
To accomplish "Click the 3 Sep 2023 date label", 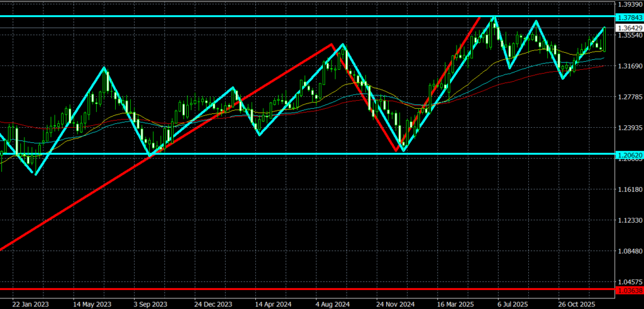I will (x=150, y=301).
